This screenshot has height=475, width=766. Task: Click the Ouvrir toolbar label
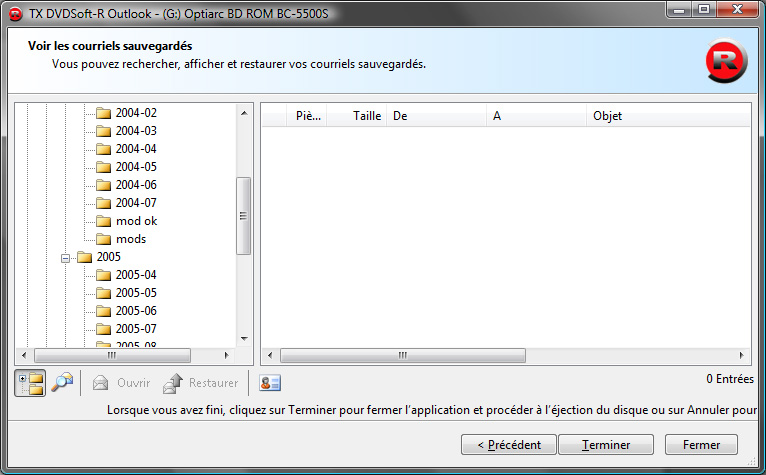click(x=133, y=383)
